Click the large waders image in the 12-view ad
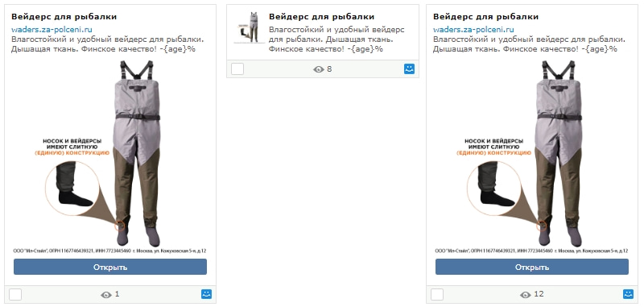 pos(532,157)
